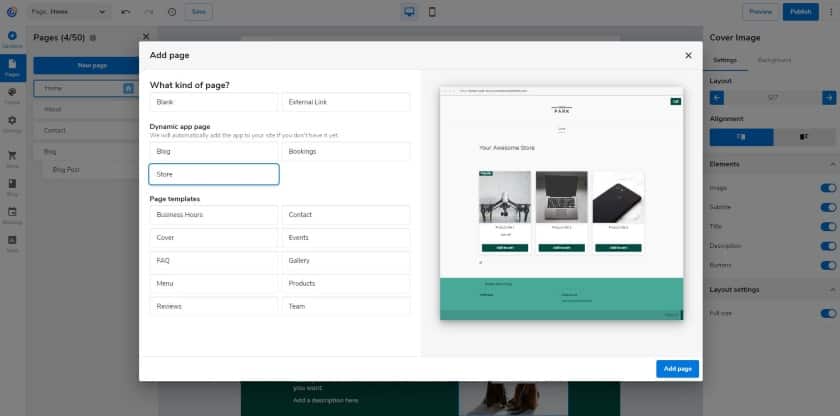Click info icon beside Pages (4/50)

click(x=93, y=37)
